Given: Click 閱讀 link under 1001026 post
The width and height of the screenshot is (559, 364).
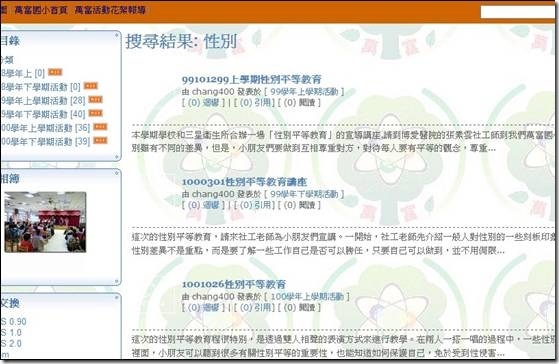Looking at the screenshot, I should pos(300,308).
